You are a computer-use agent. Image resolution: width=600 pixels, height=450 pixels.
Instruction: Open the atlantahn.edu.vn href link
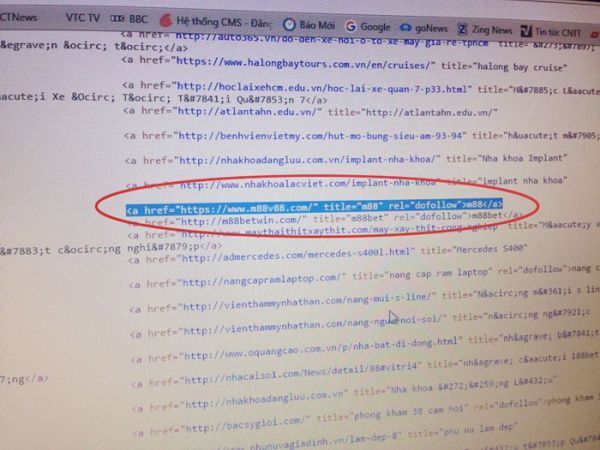coord(250,112)
